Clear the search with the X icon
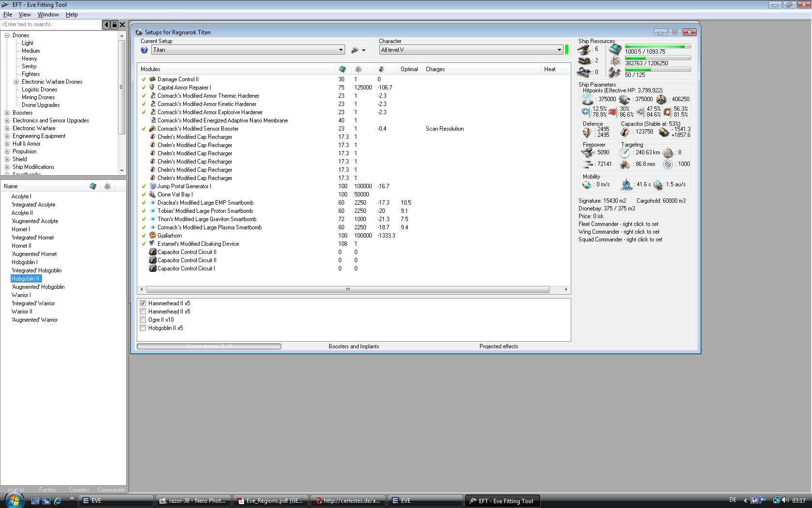The width and height of the screenshot is (812, 508). tap(122, 25)
